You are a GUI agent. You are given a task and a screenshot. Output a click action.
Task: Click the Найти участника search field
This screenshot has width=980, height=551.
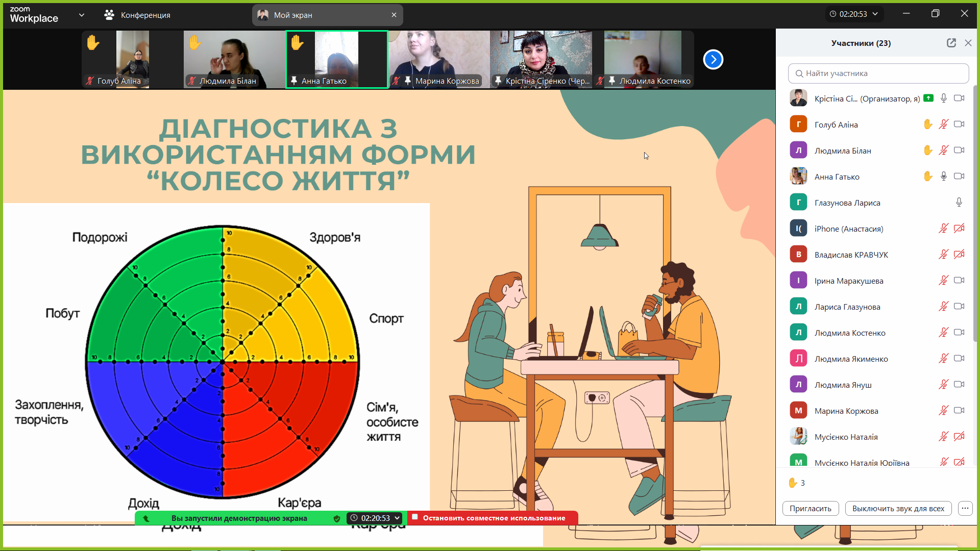pos(878,73)
